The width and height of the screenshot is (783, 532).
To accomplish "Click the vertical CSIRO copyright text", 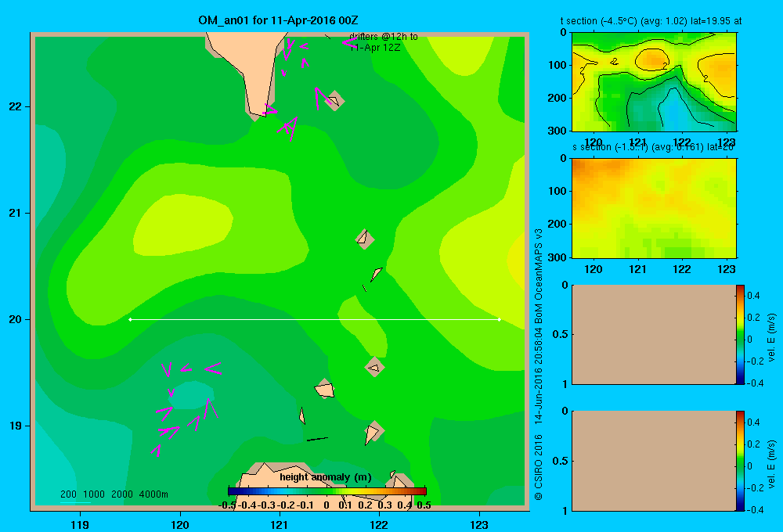I will click(539, 365).
